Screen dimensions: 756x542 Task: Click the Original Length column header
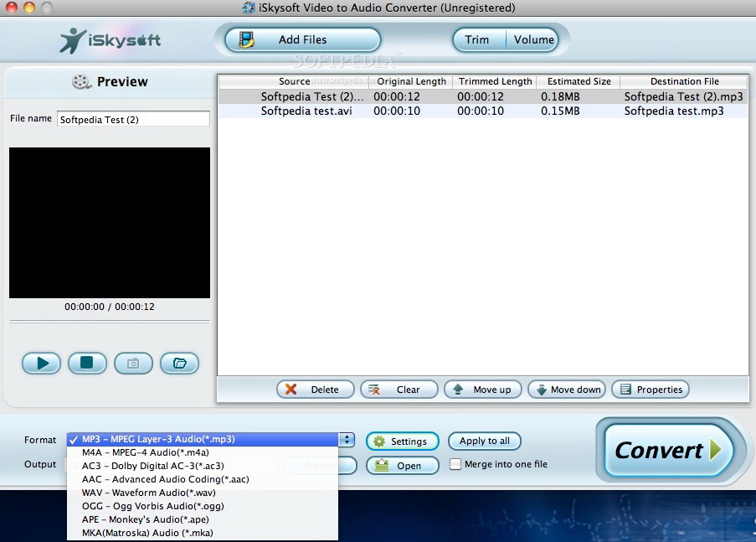tap(411, 81)
